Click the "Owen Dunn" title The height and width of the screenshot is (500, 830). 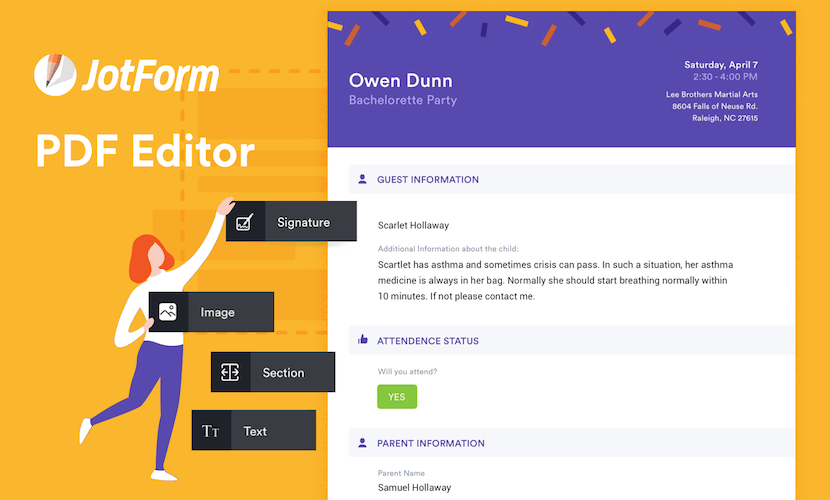(x=401, y=80)
